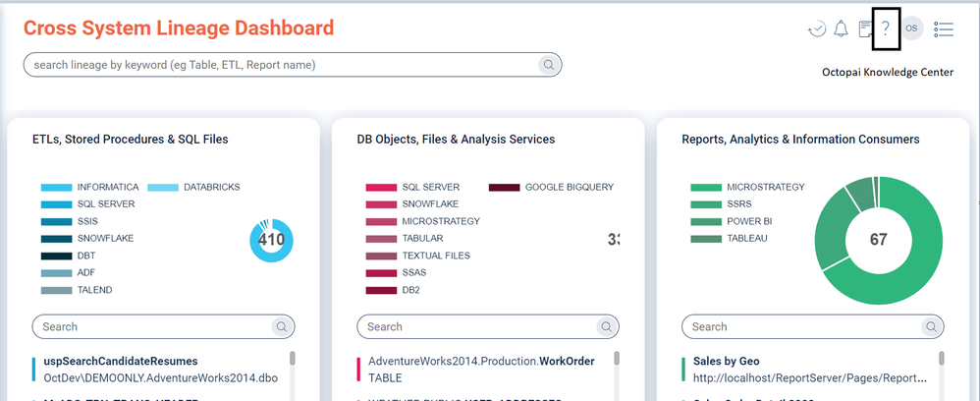Click the notifications bell icon
Viewport: 980px width, 401px height.
tap(841, 29)
